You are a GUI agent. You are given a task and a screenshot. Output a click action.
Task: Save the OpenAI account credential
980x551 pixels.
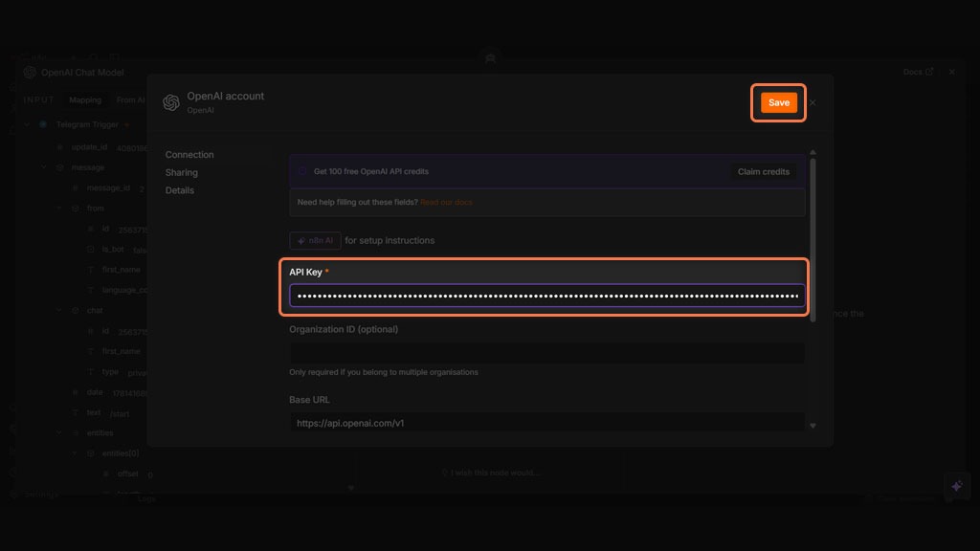(x=778, y=102)
